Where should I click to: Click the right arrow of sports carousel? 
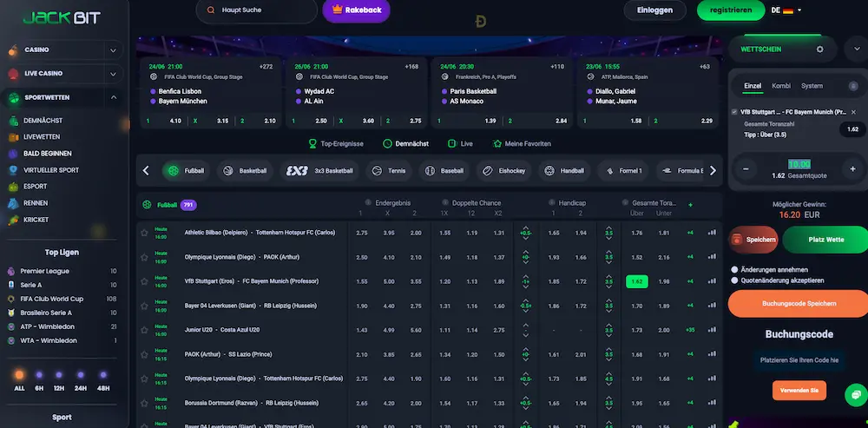pyautogui.click(x=713, y=170)
